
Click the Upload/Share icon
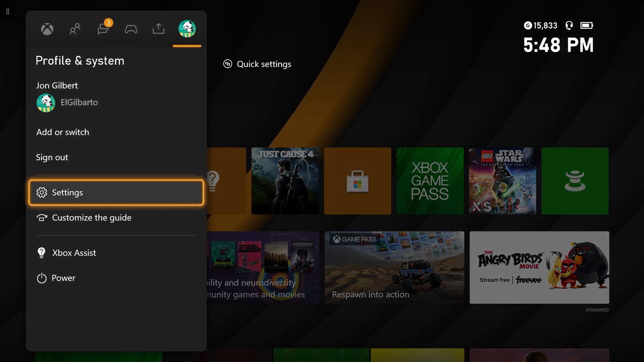(159, 29)
